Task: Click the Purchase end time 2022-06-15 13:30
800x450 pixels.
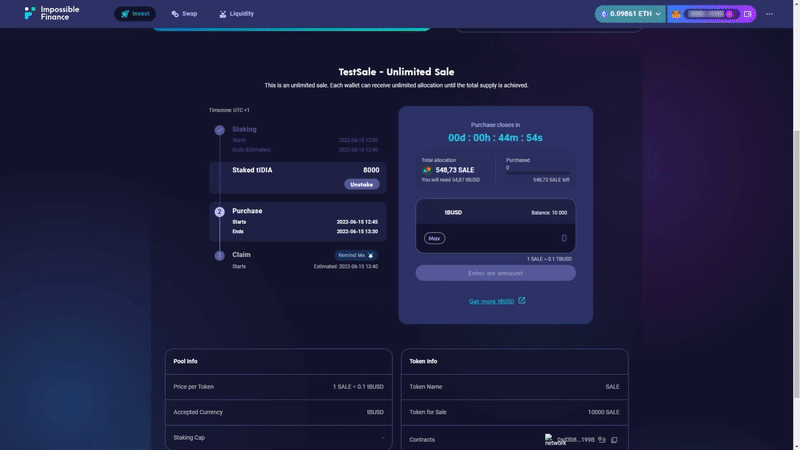Action: 357,232
